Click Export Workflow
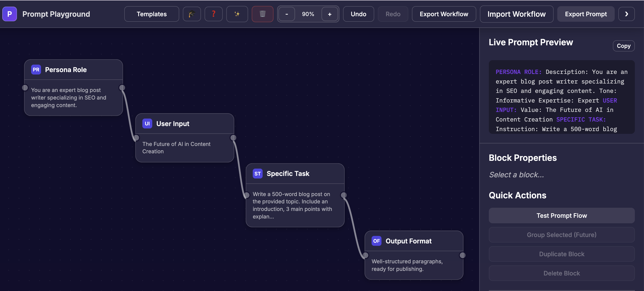 (x=444, y=14)
